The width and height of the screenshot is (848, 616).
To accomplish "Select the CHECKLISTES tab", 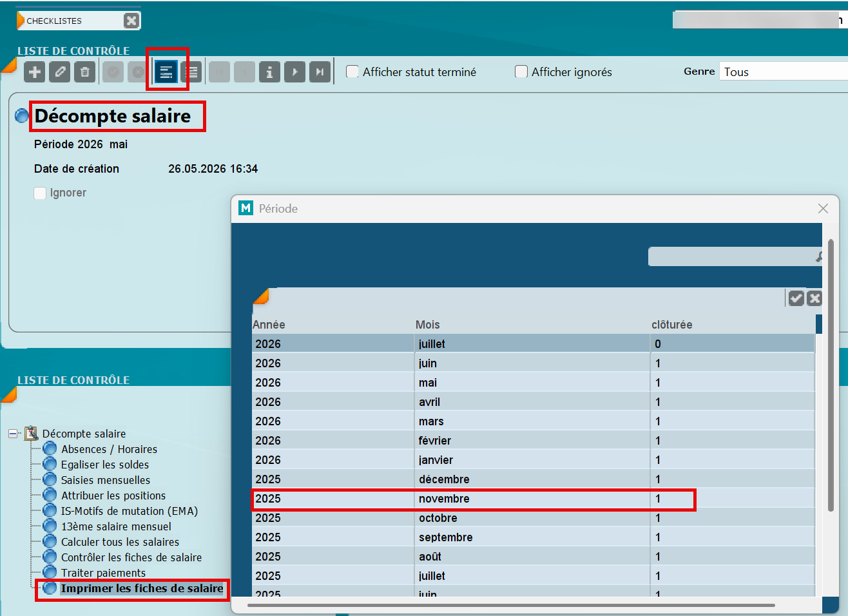I will (x=70, y=21).
